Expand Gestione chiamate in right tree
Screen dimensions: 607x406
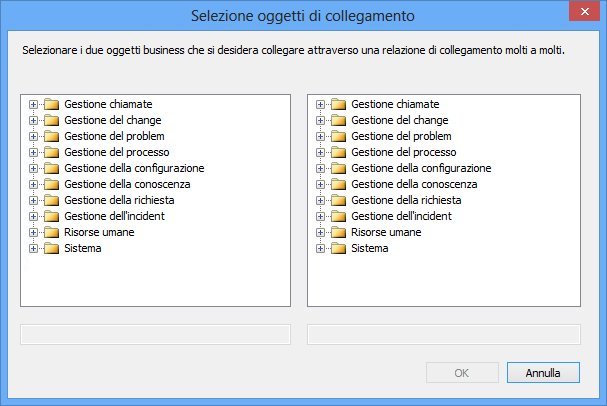pyautogui.click(x=320, y=104)
